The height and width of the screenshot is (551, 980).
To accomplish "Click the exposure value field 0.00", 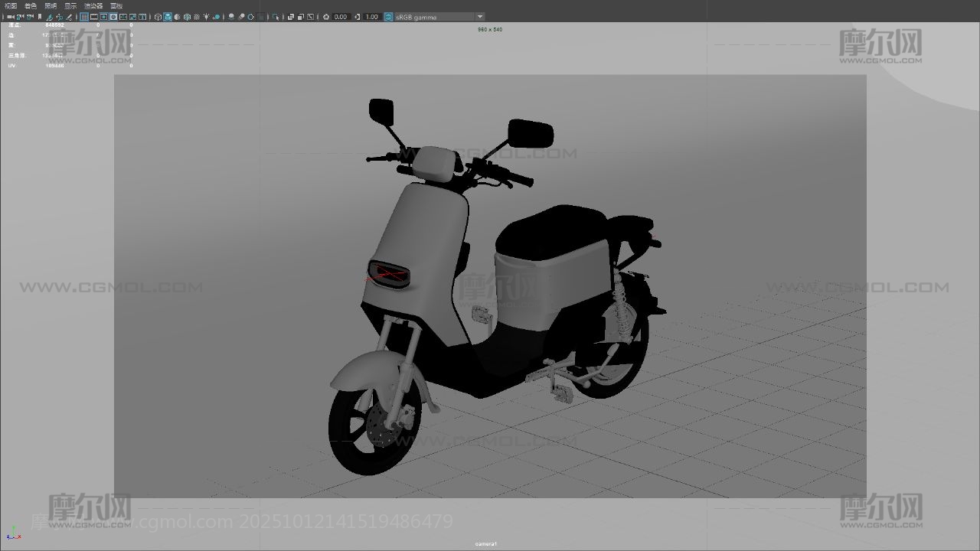I will click(x=341, y=17).
